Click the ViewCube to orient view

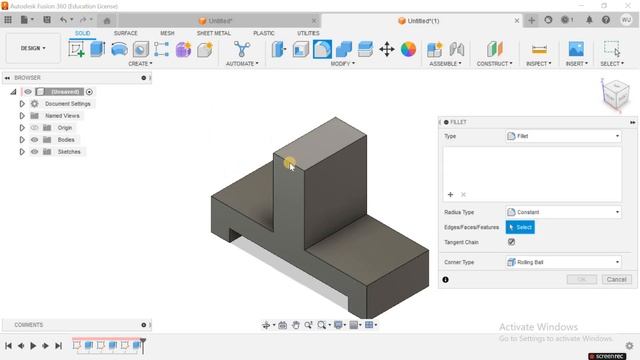pos(616,94)
